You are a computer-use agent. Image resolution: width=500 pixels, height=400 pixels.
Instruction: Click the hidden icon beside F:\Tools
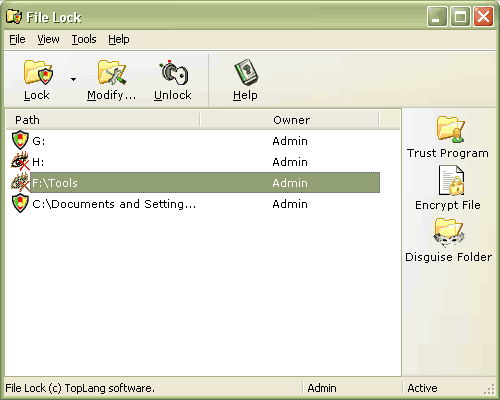coord(20,182)
